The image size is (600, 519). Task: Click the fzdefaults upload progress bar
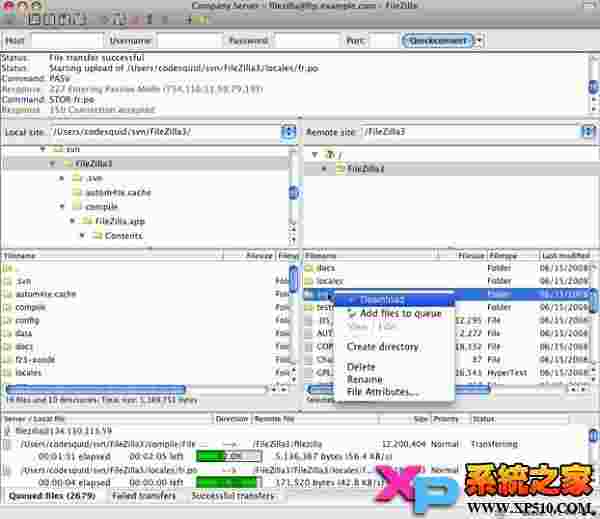229,456
